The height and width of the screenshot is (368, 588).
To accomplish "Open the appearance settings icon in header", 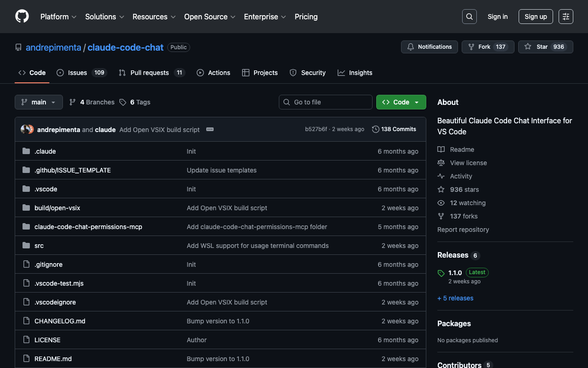I will coord(566,17).
